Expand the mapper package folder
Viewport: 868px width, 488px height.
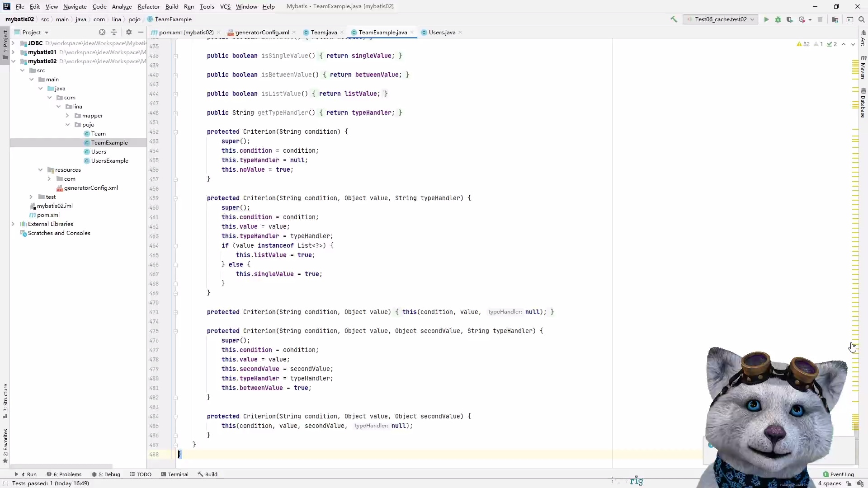pos(67,116)
